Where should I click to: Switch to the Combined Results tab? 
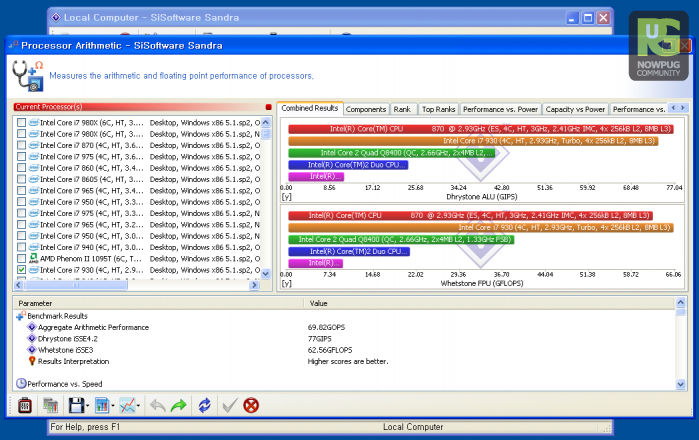tap(310, 108)
